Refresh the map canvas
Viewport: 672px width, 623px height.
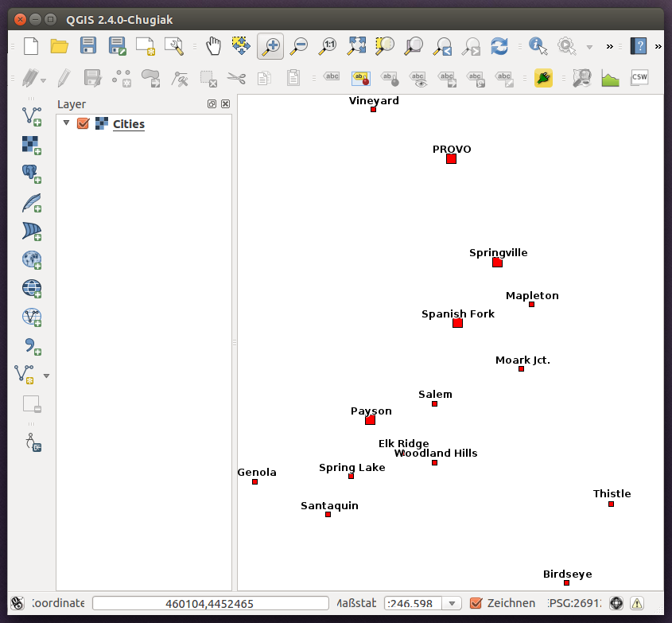(x=499, y=47)
